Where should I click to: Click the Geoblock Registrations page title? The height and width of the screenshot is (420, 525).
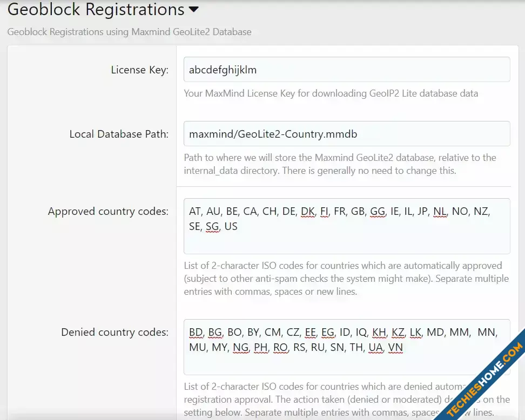96,9
